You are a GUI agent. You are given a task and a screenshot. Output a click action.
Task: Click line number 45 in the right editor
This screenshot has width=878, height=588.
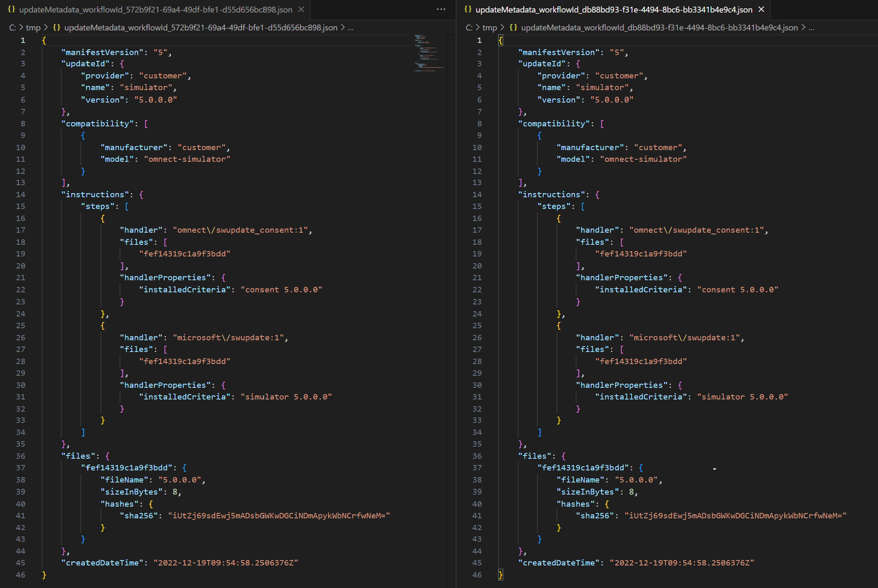click(x=477, y=563)
